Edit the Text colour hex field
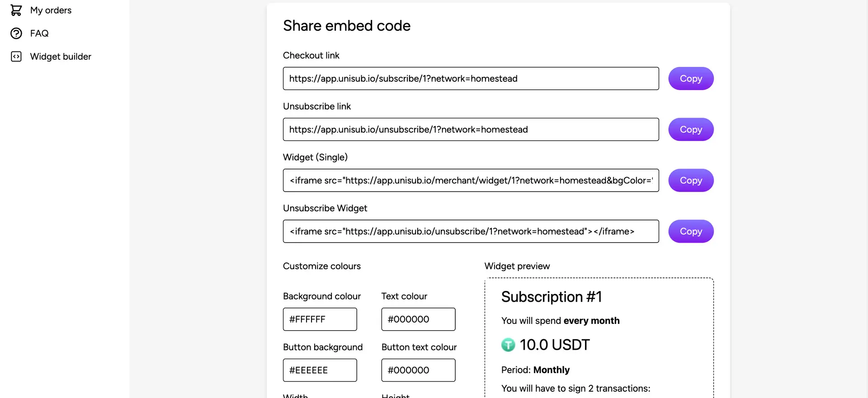The height and width of the screenshot is (398, 868). click(418, 319)
